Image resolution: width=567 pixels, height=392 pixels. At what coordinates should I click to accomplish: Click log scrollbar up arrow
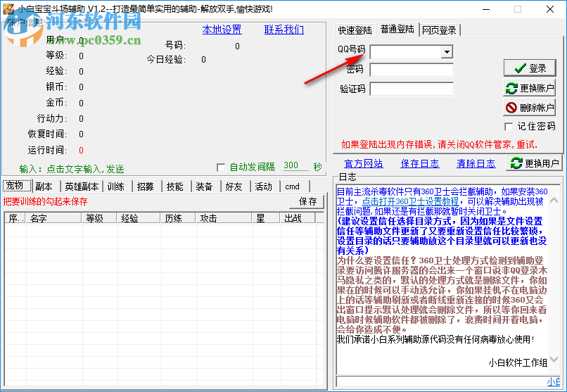pos(554,200)
